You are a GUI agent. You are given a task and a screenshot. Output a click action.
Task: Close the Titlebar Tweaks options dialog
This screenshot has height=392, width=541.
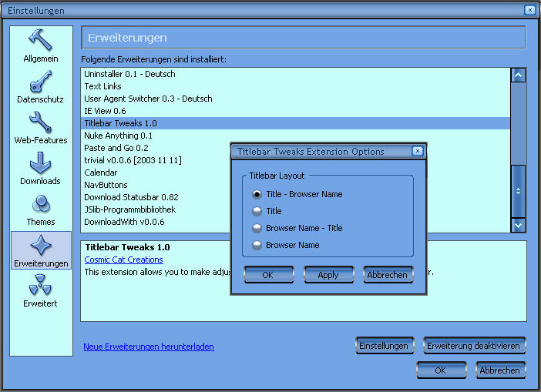tap(418, 152)
